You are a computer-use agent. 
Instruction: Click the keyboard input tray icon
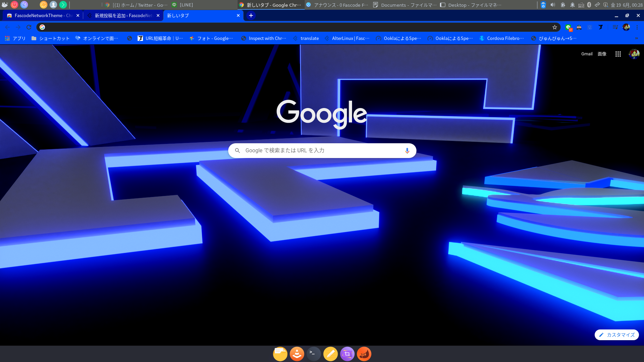click(581, 5)
